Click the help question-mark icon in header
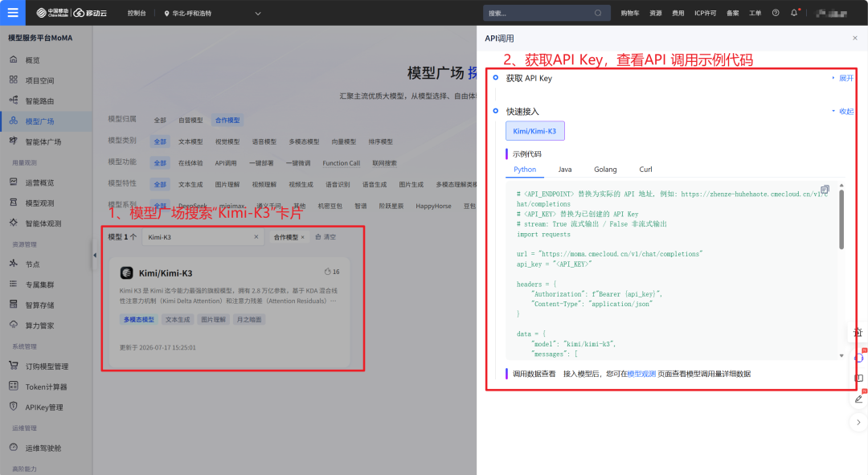This screenshot has height=475, width=868. [x=776, y=13]
